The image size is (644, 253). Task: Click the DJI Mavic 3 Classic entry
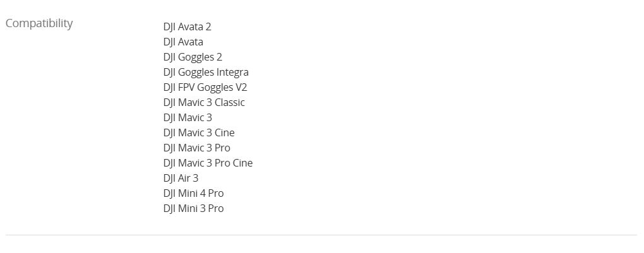(x=204, y=102)
